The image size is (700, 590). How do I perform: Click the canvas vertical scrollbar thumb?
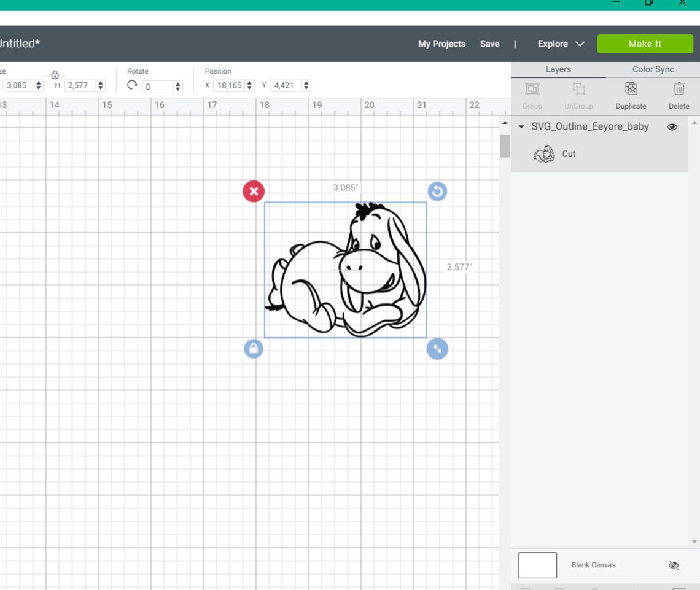click(505, 146)
